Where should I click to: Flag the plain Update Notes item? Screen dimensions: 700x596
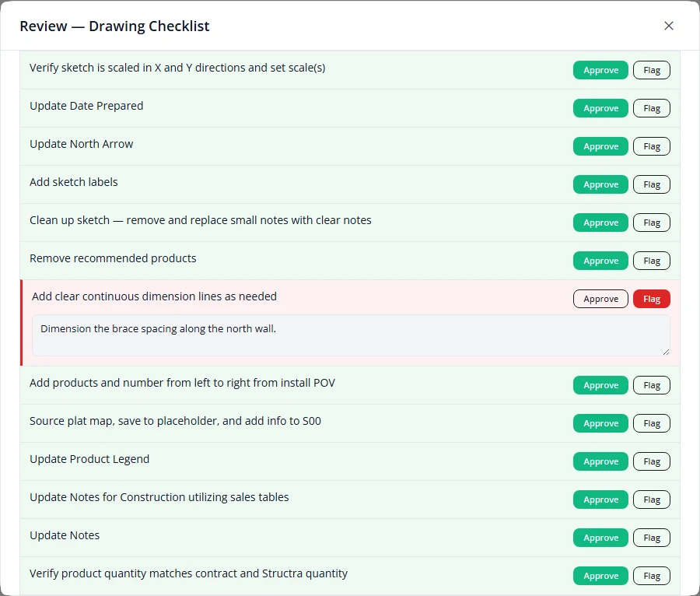[x=651, y=538]
